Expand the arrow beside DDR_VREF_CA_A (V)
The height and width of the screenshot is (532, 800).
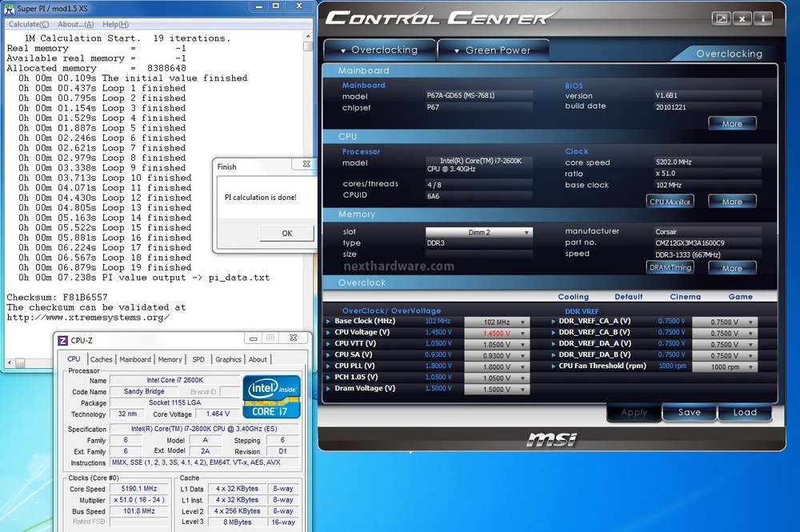tap(553, 322)
